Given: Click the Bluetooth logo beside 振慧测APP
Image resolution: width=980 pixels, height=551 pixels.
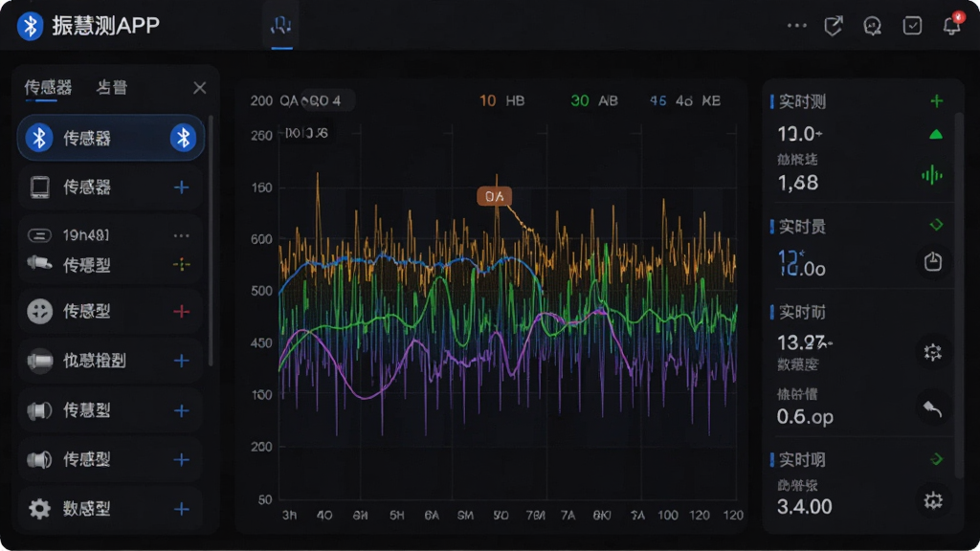Looking at the screenshot, I should click(30, 26).
